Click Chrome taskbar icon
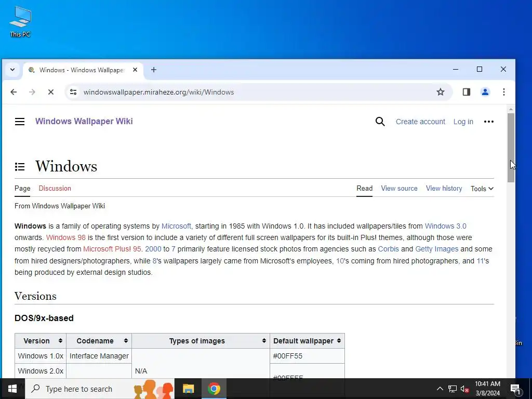The image size is (532, 399). 214,389
